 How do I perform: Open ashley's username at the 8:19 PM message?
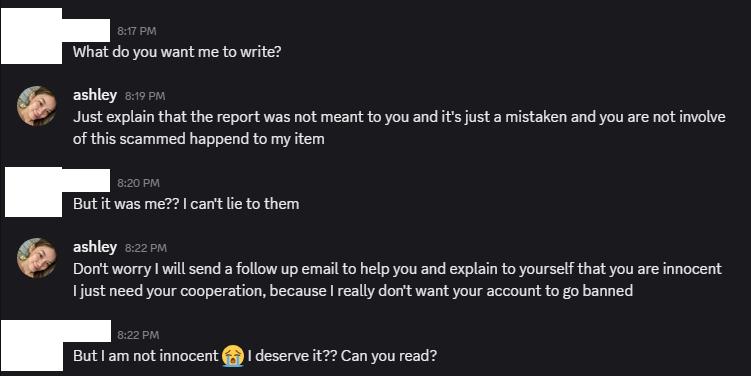95,95
